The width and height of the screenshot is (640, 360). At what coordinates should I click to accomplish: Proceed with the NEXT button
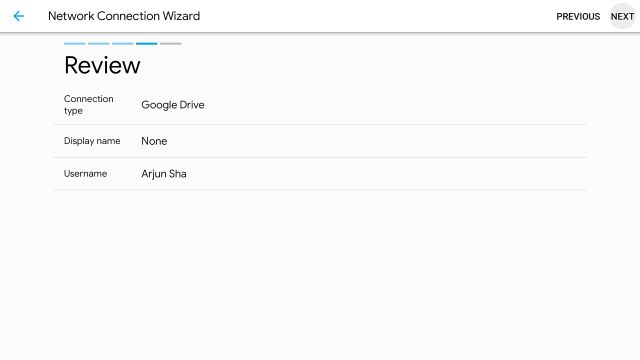(x=622, y=16)
